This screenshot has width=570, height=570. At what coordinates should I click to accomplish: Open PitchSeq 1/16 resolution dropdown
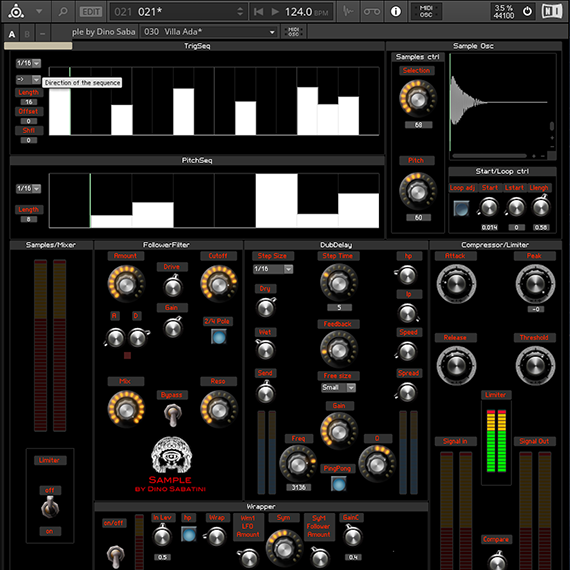pos(28,188)
